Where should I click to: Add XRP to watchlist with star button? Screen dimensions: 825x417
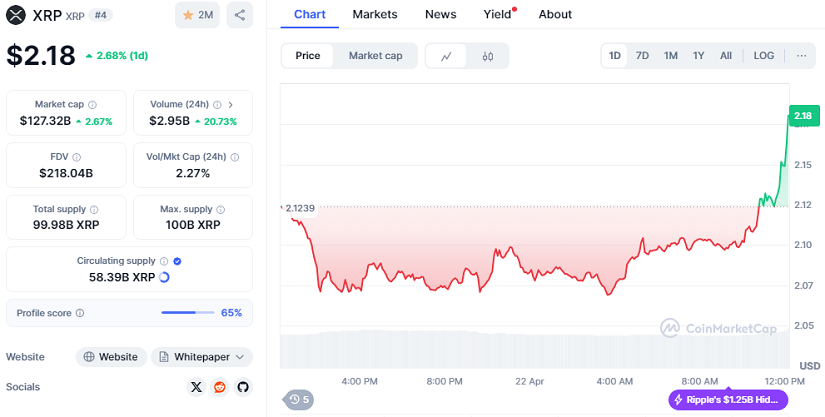tap(197, 15)
